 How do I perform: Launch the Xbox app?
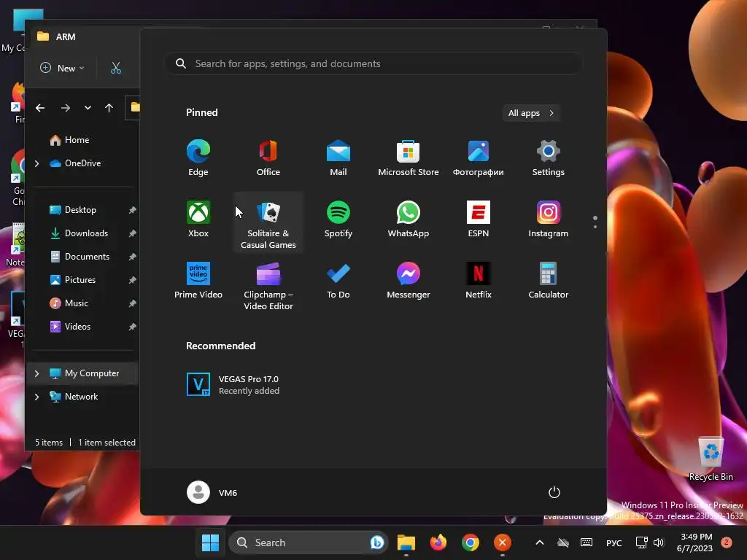tap(198, 219)
